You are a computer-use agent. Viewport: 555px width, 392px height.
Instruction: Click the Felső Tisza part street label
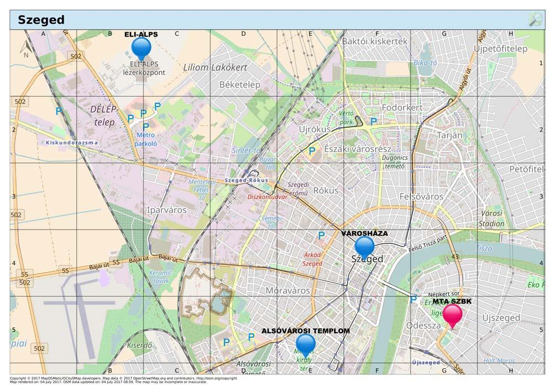pyautogui.click(x=427, y=243)
